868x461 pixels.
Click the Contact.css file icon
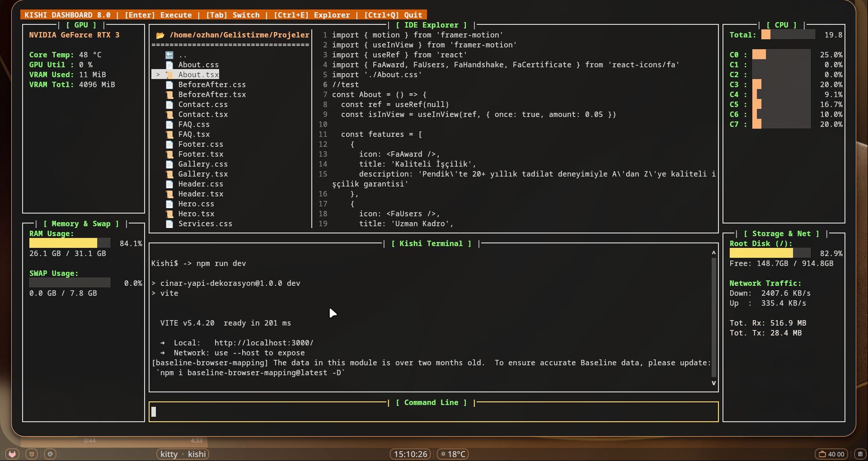tap(169, 105)
